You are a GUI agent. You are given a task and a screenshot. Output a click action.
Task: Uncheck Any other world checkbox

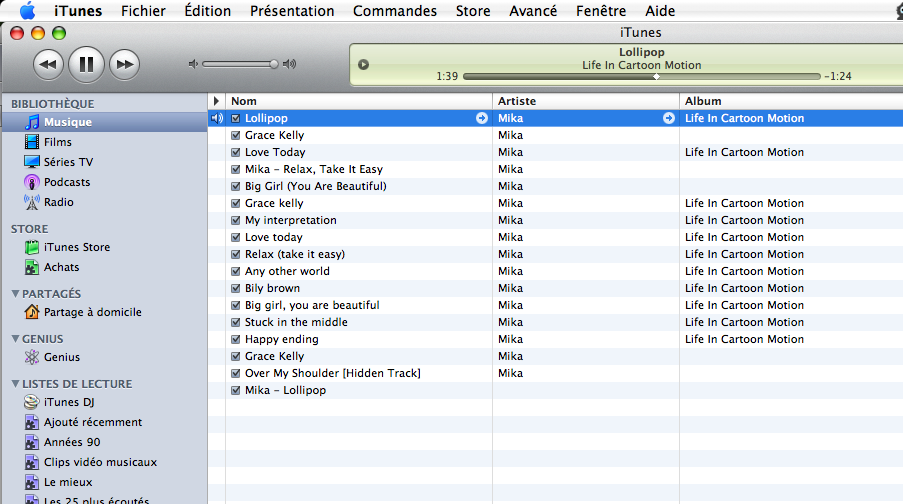[236, 271]
